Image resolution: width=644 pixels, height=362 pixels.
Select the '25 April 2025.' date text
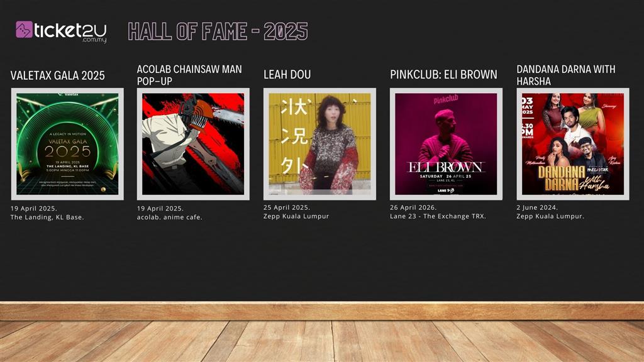(x=286, y=207)
